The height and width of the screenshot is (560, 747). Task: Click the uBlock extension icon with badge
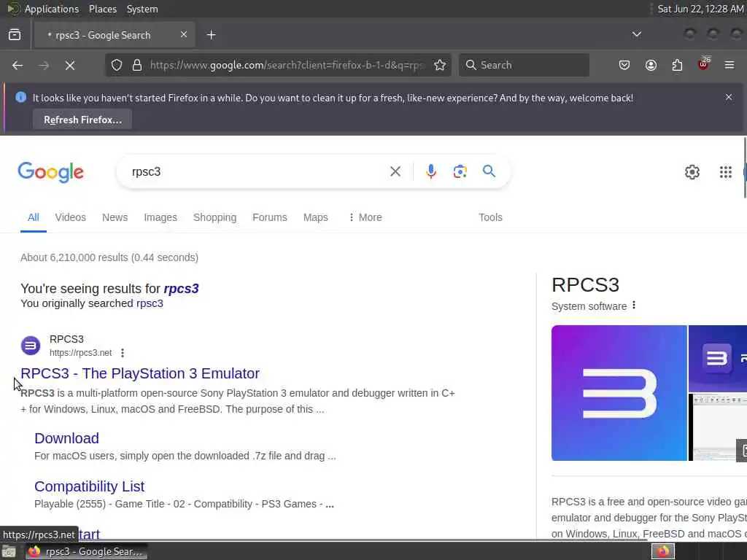(704, 64)
